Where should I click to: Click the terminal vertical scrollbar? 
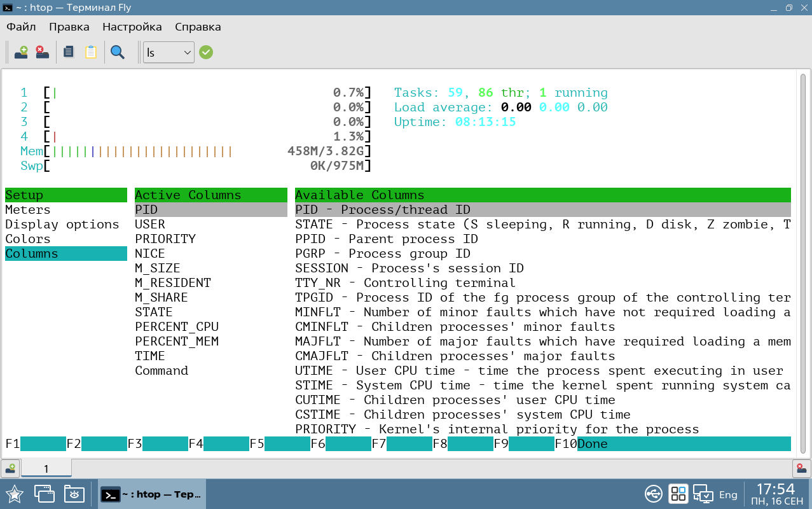coord(803,262)
